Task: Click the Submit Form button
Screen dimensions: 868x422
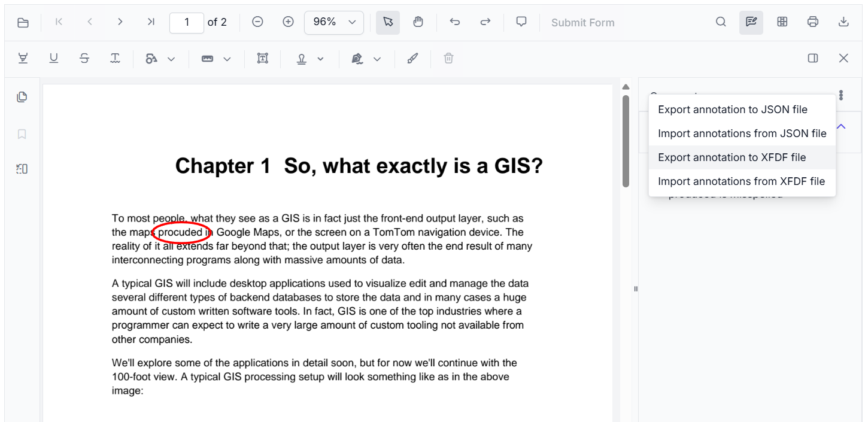Action: coord(582,23)
